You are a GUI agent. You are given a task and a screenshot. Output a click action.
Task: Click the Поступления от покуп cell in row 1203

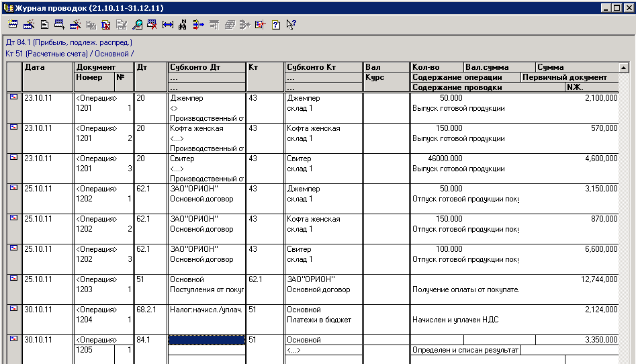(x=207, y=289)
